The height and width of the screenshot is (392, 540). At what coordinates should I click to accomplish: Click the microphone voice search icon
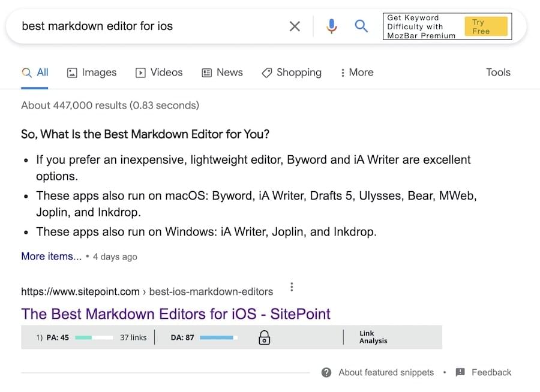[331, 26]
